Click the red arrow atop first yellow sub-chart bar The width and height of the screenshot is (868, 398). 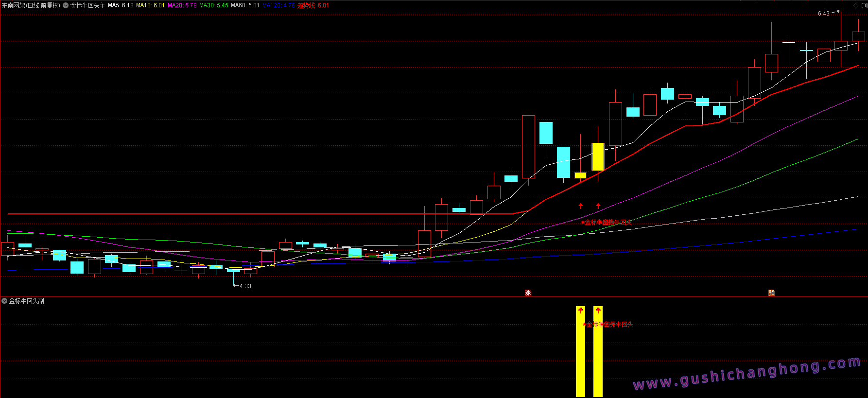(x=581, y=310)
